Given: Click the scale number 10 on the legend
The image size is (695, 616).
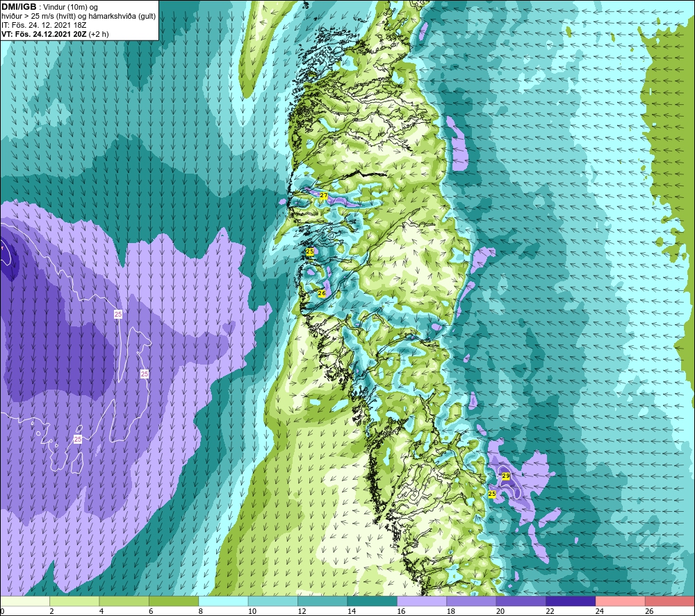Looking at the screenshot, I should 252,611.
